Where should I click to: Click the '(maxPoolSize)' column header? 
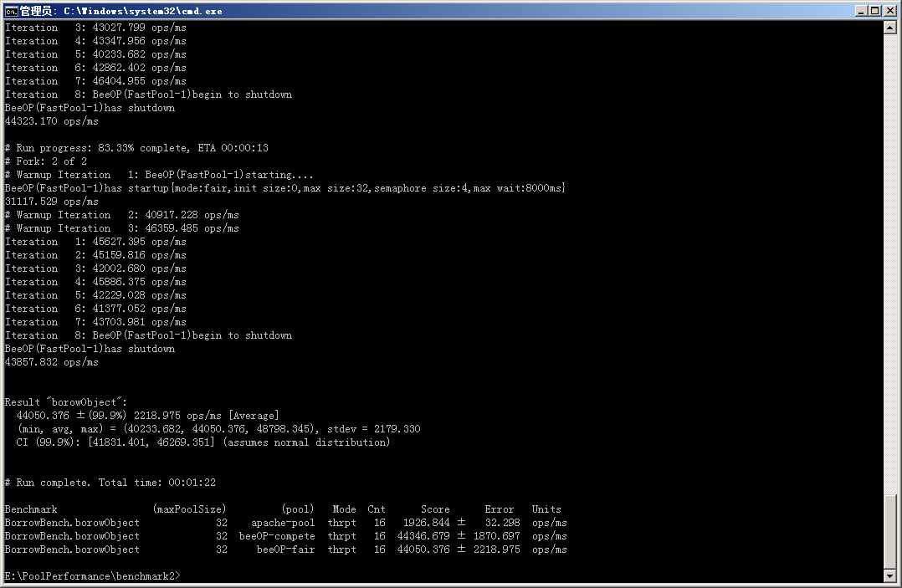click(190, 509)
